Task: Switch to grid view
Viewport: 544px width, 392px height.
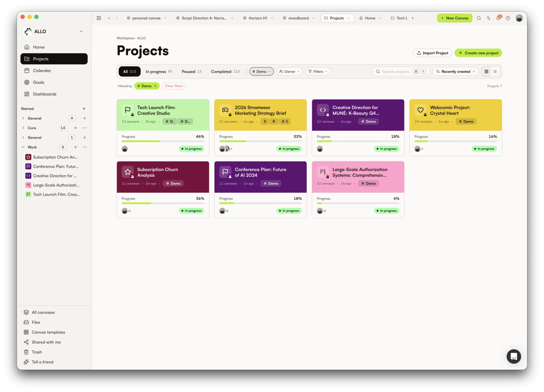Action: pyautogui.click(x=486, y=72)
